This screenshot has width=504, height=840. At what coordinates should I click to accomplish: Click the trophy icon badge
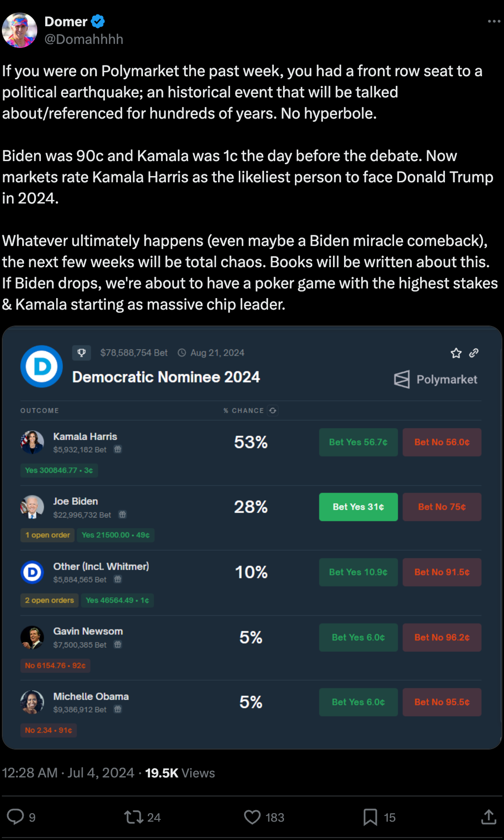(x=81, y=353)
